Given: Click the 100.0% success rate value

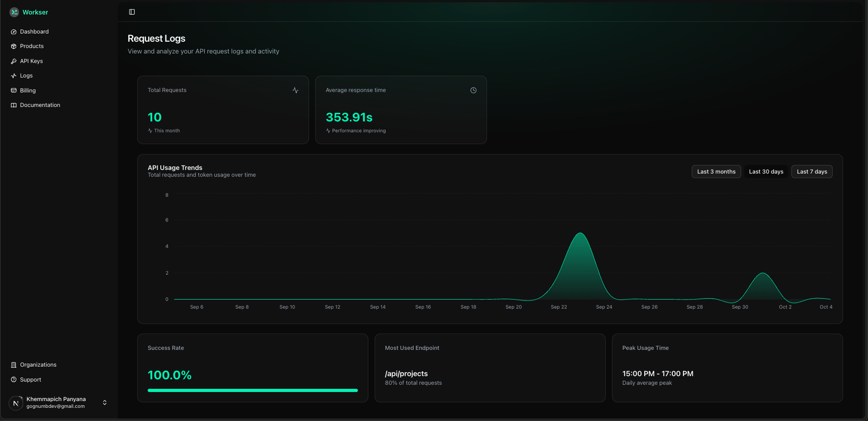Looking at the screenshot, I should click(x=169, y=375).
